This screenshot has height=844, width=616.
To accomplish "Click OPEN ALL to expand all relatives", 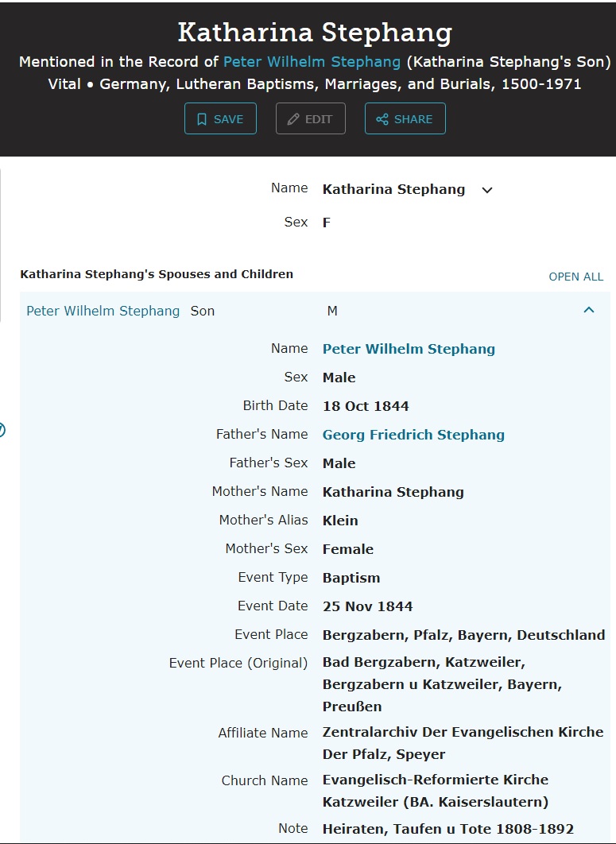I will point(575,277).
